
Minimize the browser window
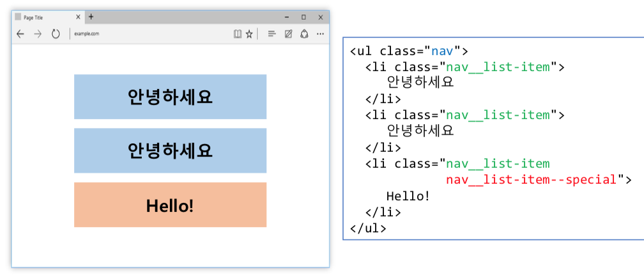pyautogui.click(x=287, y=17)
